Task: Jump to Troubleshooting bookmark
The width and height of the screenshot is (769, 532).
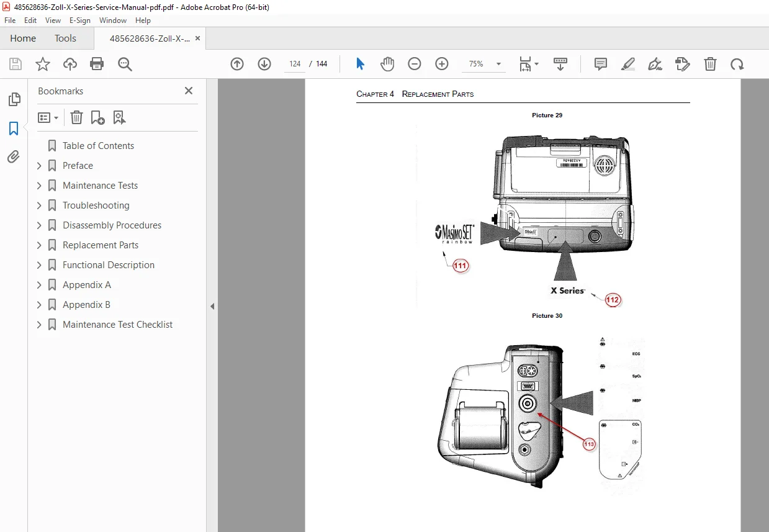Action: point(96,205)
